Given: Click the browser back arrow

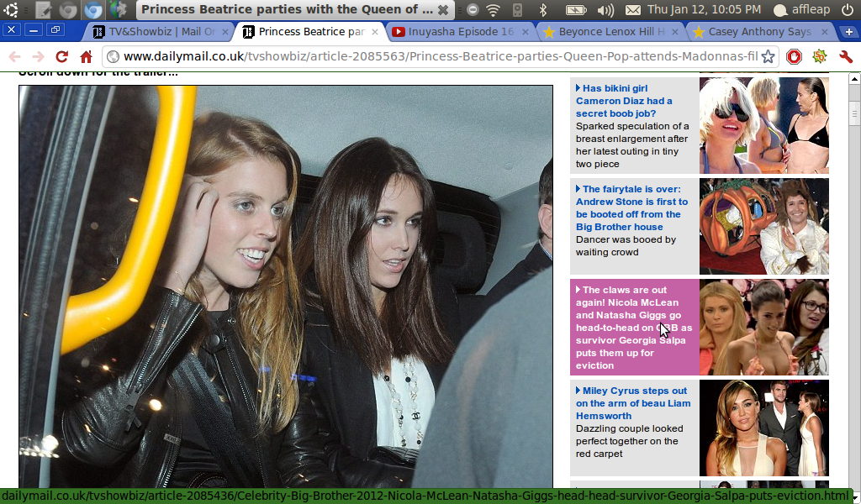Looking at the screenshot, I should (x=15, y=56).
